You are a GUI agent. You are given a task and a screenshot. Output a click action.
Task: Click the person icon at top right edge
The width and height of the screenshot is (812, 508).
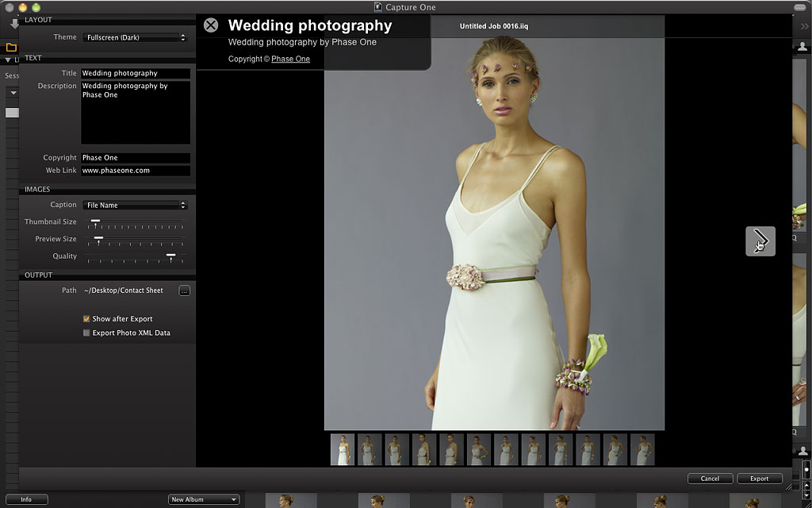point(803,48)
